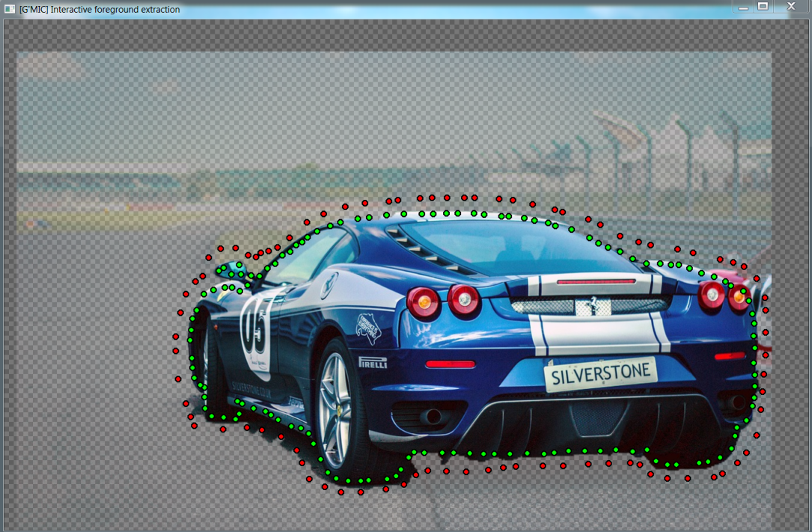This screenshot has width=812, height=532.
Task: Click the G'MIC window icon in title bar
Action: (9, 9)
